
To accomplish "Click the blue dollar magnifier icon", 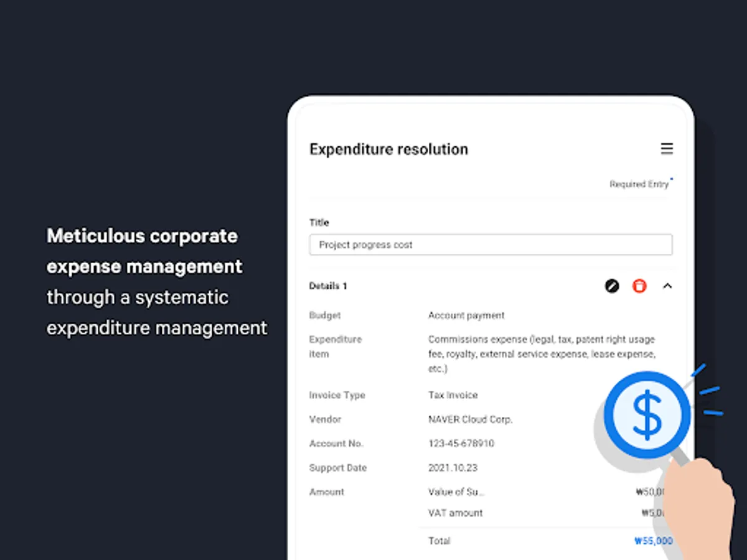I will pyautogui.click(x=646, y=414).
